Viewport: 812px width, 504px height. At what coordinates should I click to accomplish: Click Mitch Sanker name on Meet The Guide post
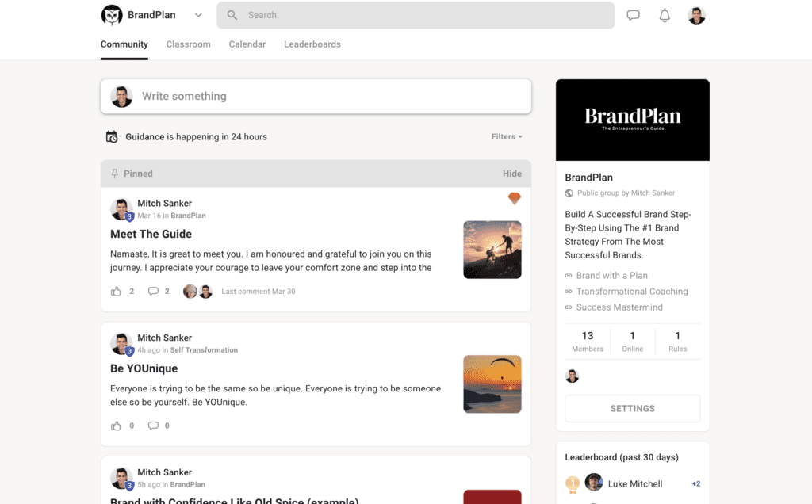click(165, 204)
